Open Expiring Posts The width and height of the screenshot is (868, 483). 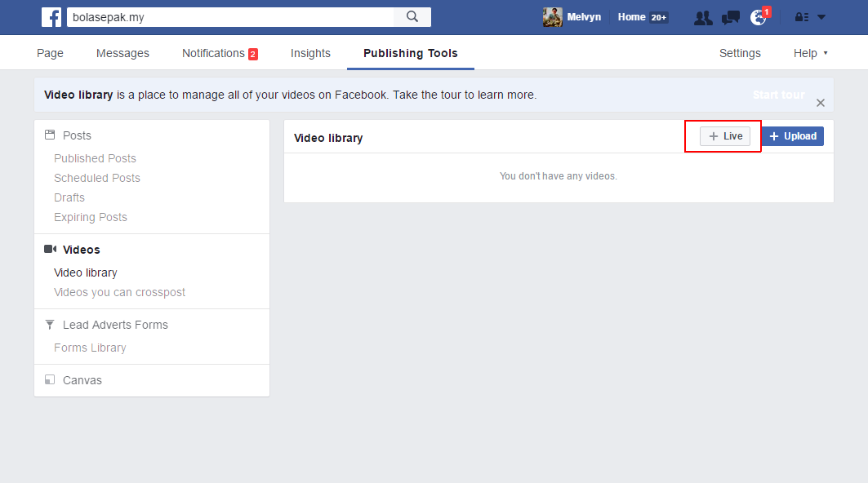[91, 217]
